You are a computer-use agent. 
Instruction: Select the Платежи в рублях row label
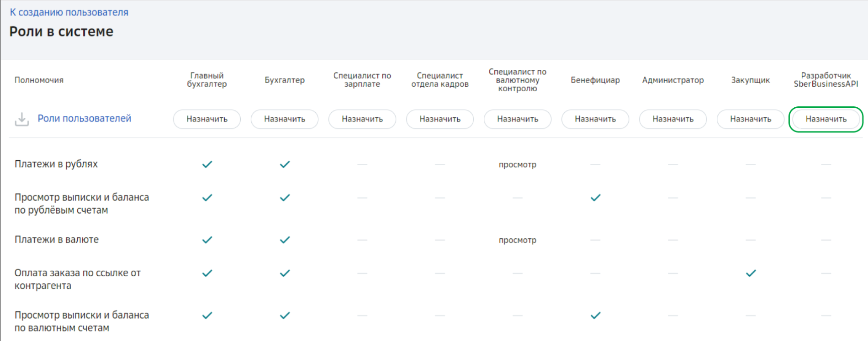click(56, 164)
